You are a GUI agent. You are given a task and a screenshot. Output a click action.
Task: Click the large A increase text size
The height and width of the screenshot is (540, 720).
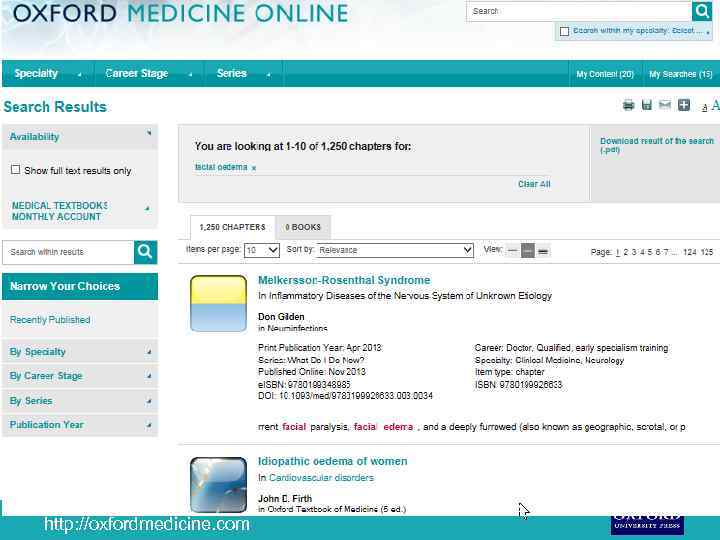[715, 106]
